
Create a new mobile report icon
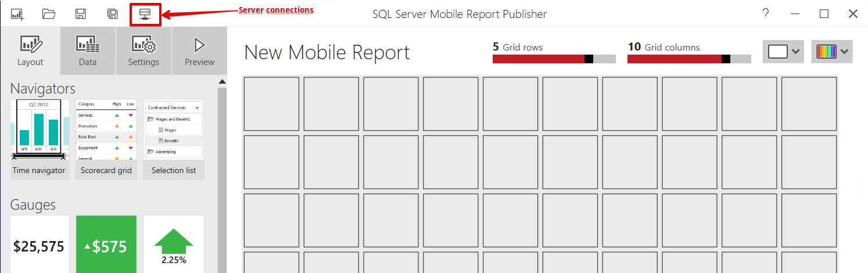coord(17,15)
